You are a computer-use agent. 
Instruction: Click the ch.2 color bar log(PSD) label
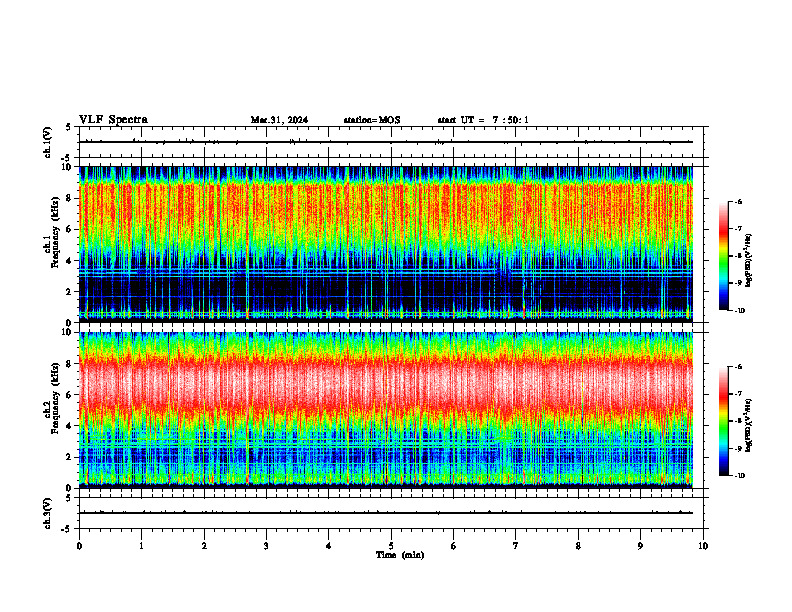coord(749,426)
